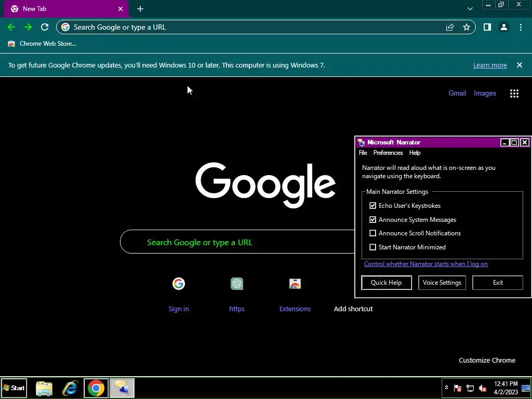Open the Gmail link
Screen dimensions: 532x399
457,94
